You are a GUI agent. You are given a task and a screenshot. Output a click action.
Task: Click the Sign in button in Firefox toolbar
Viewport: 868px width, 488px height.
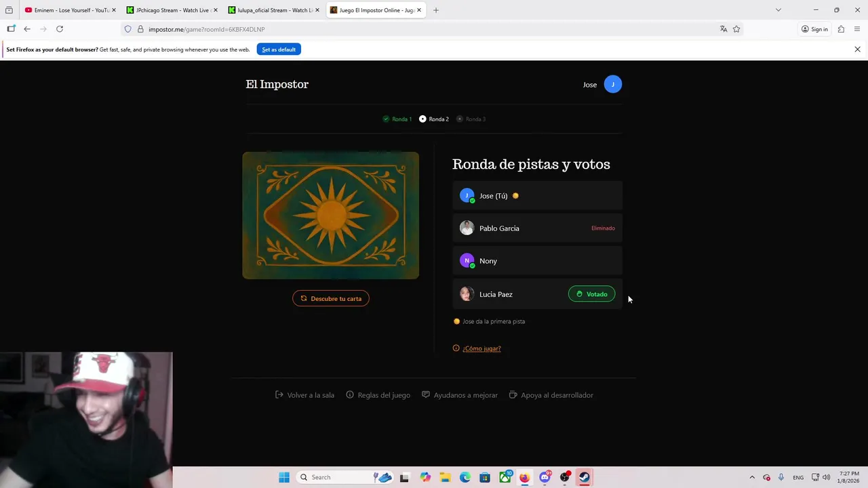click(x=814, y=29)
